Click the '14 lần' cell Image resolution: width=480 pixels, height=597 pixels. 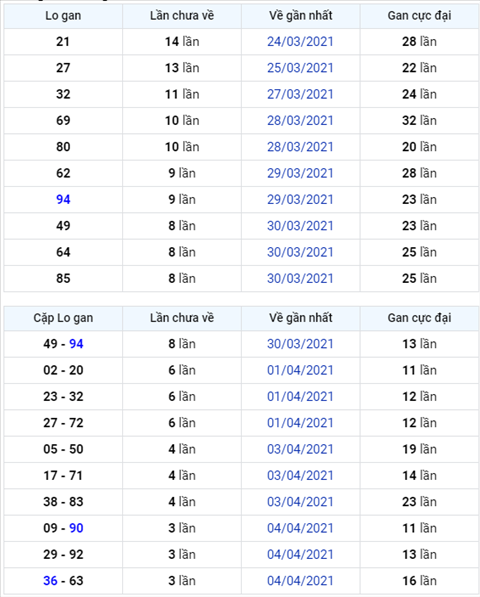(x=182, y=42)
